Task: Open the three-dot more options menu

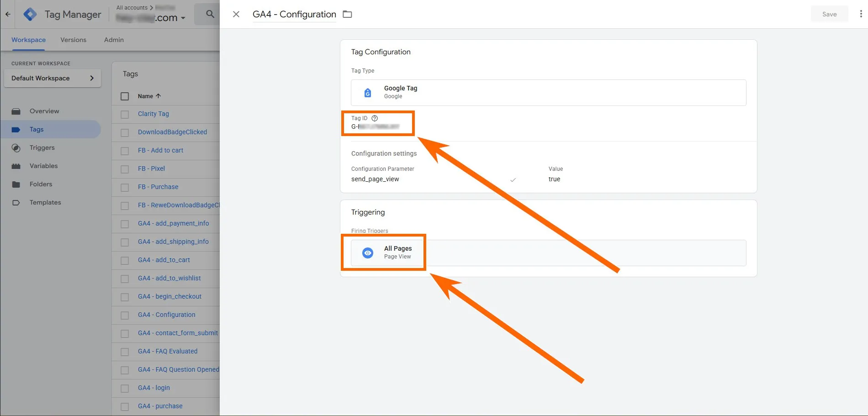Action: click(x=861, y=14)
